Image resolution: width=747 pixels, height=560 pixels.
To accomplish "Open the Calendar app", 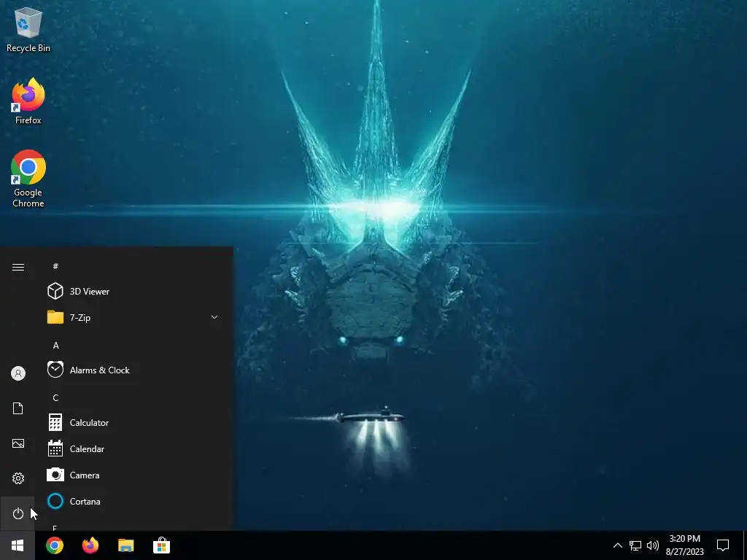I will (x=134, y=448).
